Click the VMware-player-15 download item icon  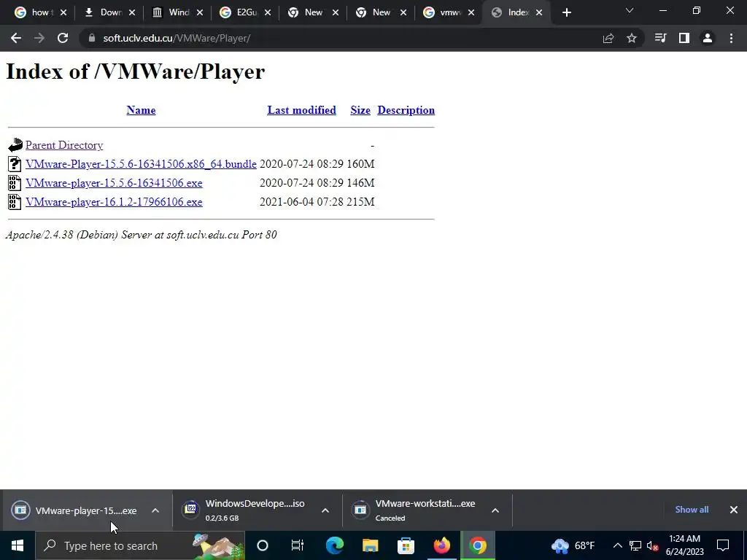pyautogui.click(x=20, y=510)
